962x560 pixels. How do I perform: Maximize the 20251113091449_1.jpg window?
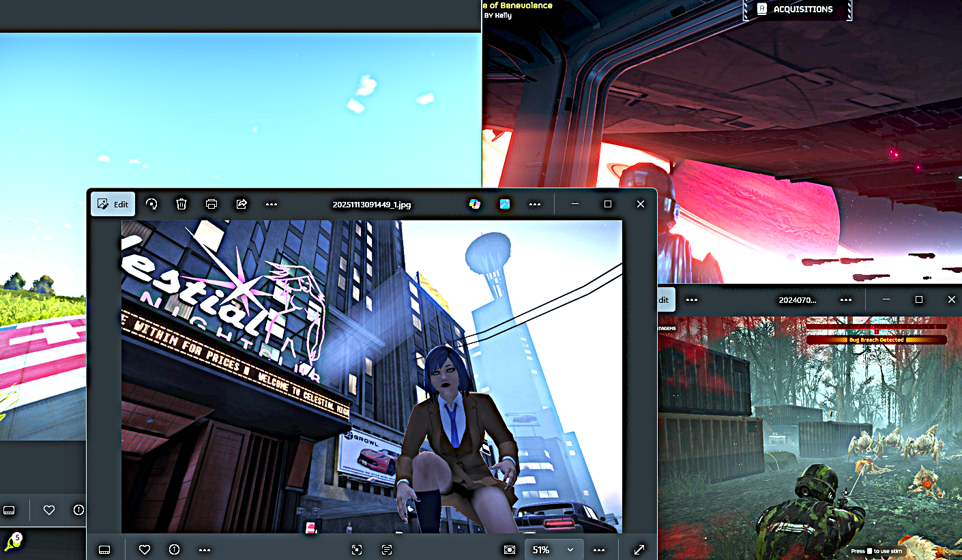(607, 204)
